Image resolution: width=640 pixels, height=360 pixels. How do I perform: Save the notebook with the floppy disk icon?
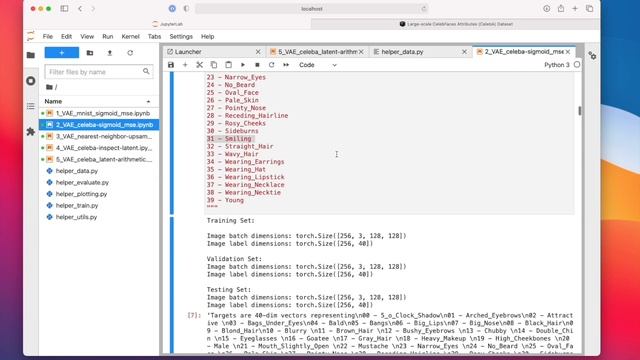171,65
